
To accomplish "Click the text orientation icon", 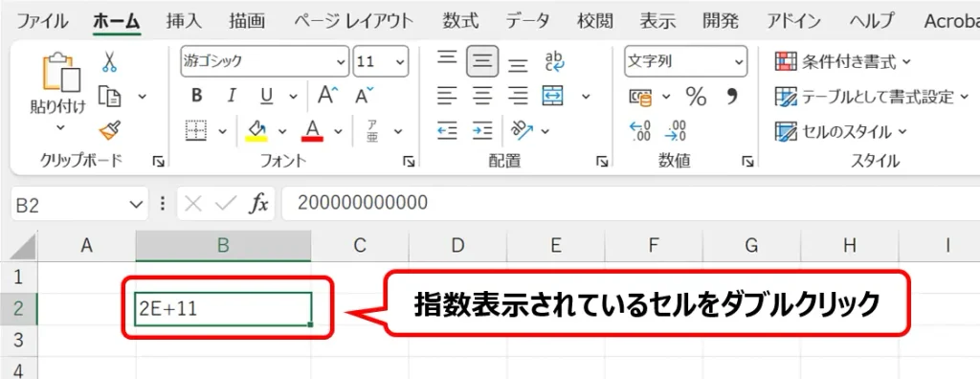I will pyautogui.click(x=522, y=130).
